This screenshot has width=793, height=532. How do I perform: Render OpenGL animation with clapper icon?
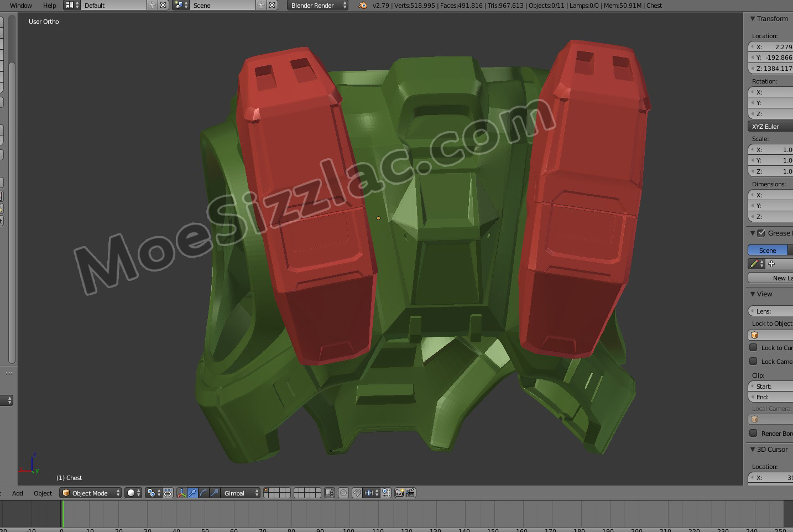click(410, 493)
